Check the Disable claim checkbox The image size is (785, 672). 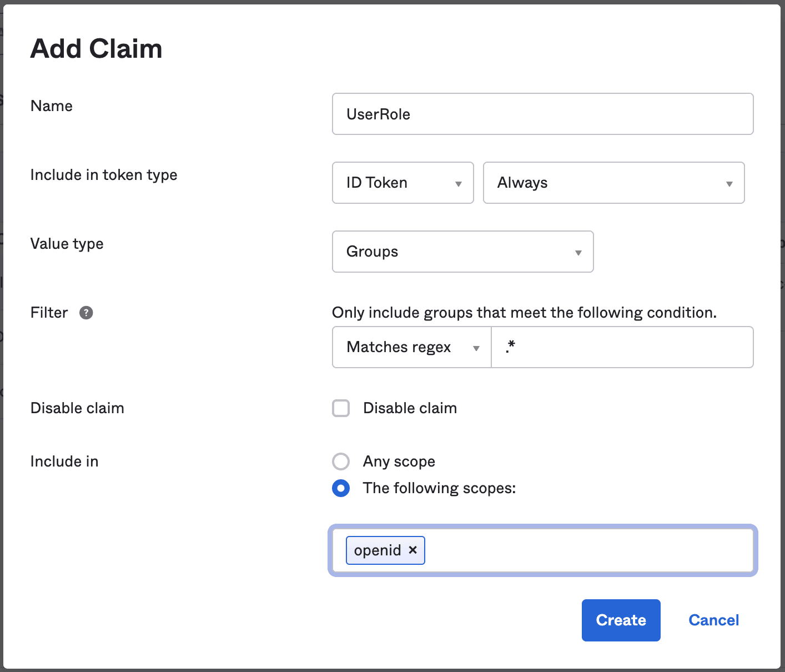pyautogui.click(x=341, y=408)
